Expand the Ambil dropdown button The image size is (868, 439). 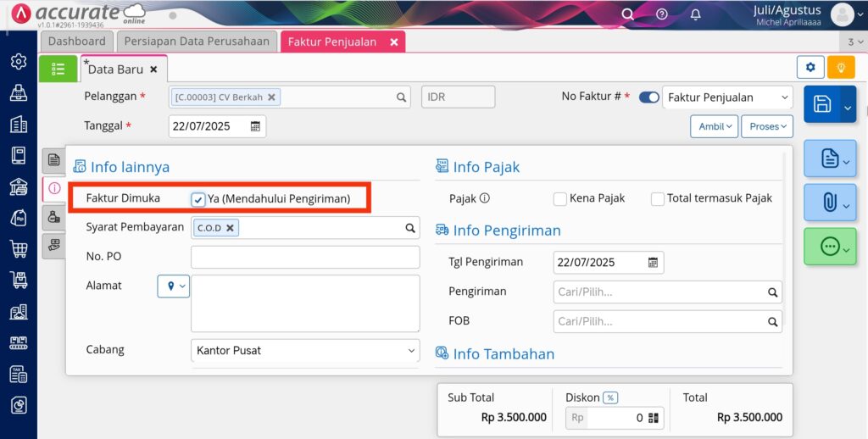tap(714, 126)
